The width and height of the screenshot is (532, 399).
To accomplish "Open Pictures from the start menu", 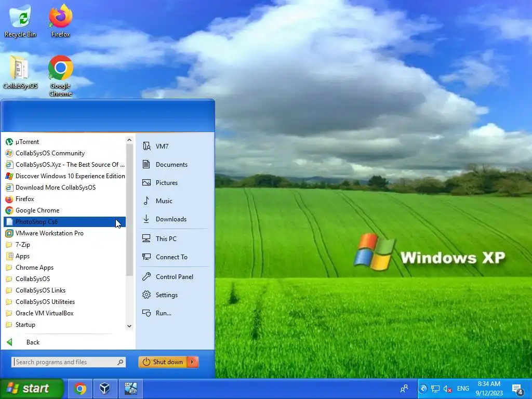I will click(x=175, y=183).
